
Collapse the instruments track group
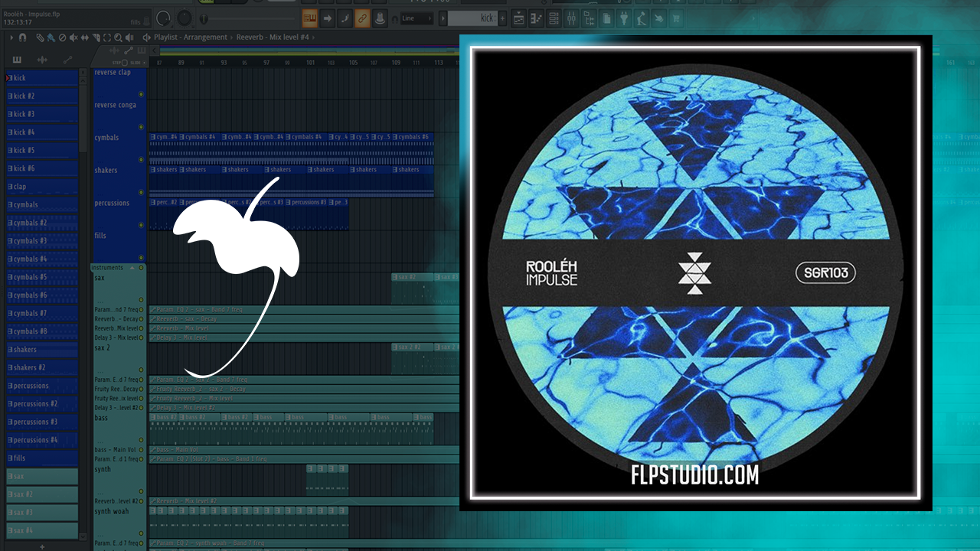tap(132, 268)
